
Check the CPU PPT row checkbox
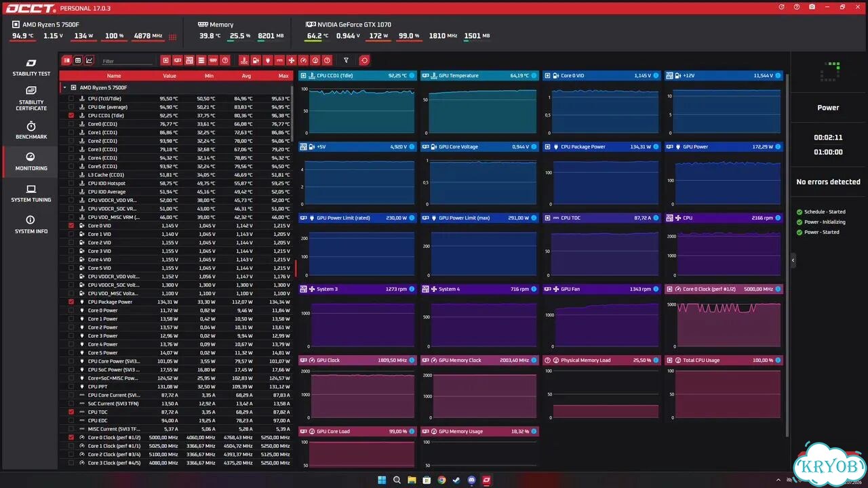71,387
